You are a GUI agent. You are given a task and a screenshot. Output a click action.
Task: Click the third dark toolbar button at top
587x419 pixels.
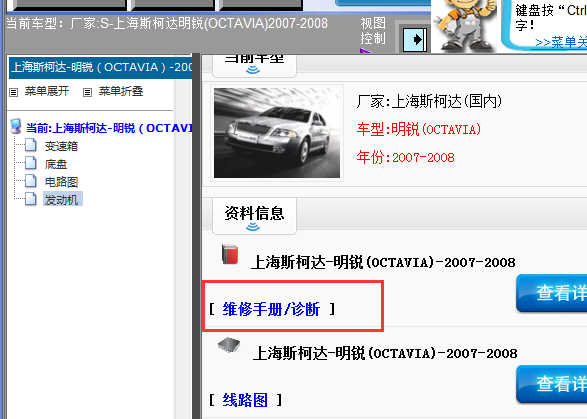coord(261,4)
